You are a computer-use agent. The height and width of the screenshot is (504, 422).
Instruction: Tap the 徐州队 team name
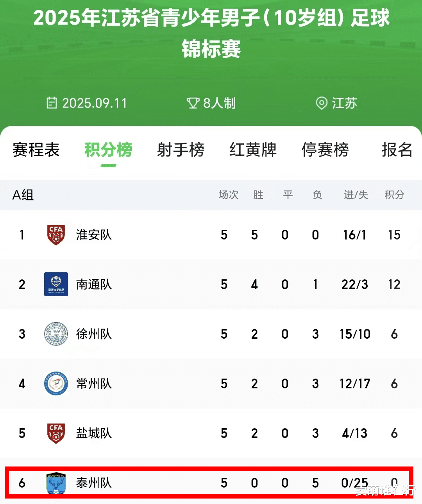pyautogui.click(x=94, y=334)
